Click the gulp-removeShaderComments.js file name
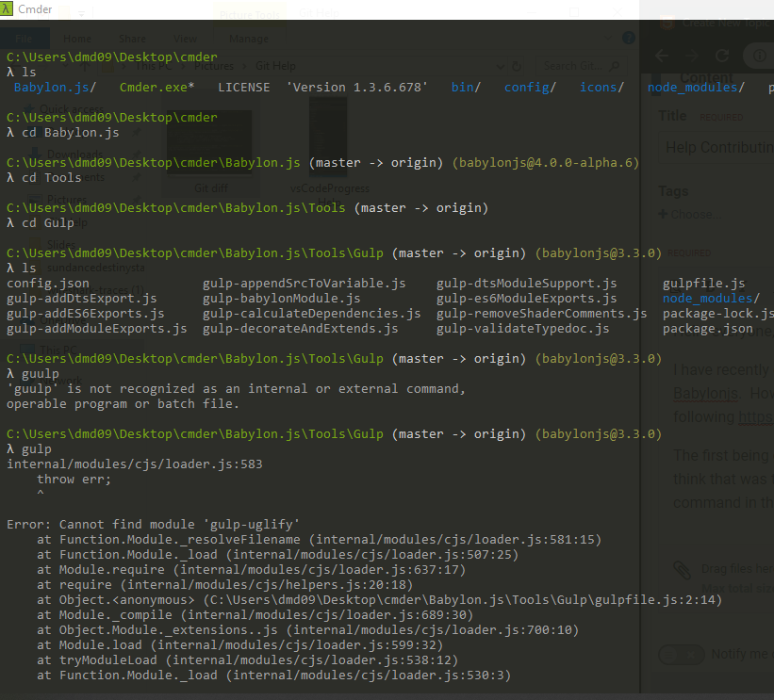The width and height of the screenshot is (774, 700). pyautogui.click(x=541, y=313)
